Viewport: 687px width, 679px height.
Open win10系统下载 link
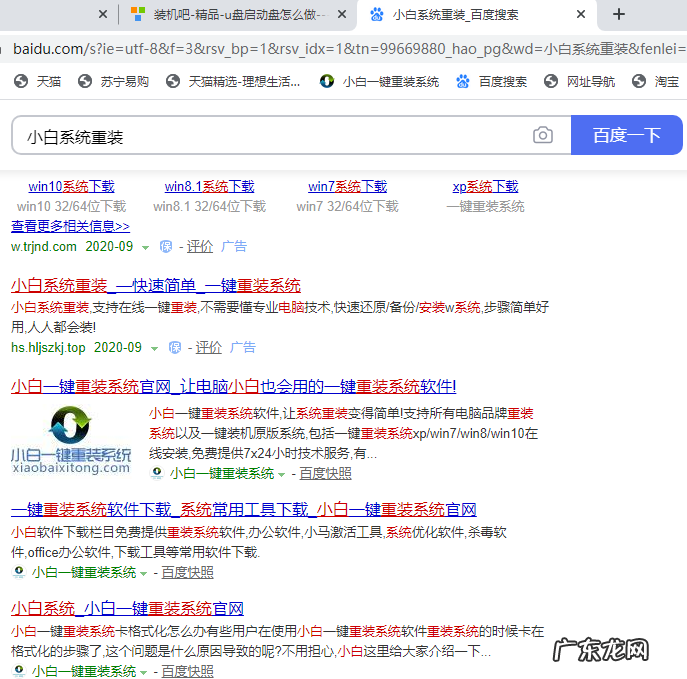tap(71, 187)
